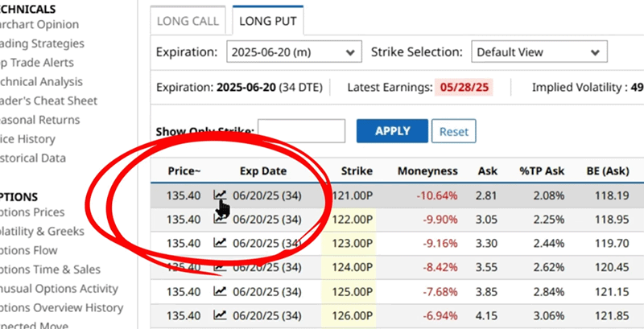
Task: Open chart icon for 124.00P row
Action: [x=219, y=267]
